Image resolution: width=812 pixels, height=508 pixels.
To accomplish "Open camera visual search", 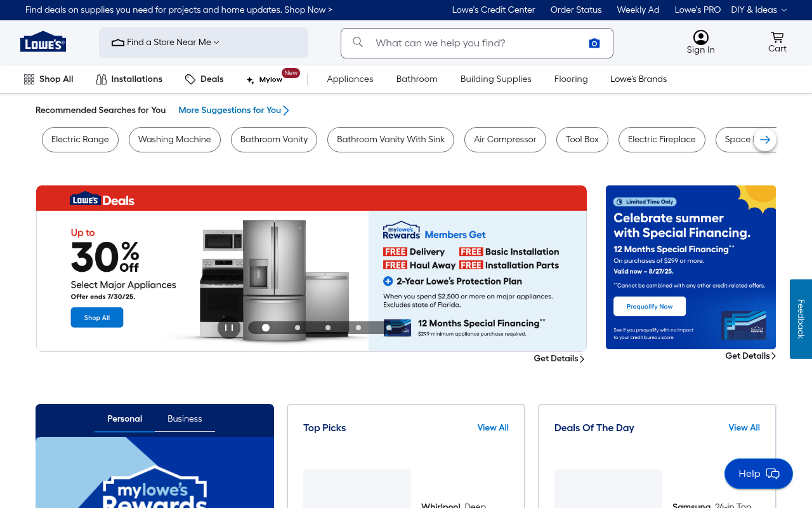I will 594,43.
